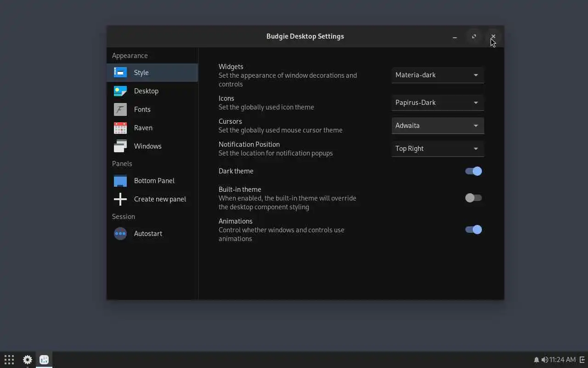Viewport: 588px width, 368px height.
Task: Select Desktop in the sidebar
Action: 153,91
